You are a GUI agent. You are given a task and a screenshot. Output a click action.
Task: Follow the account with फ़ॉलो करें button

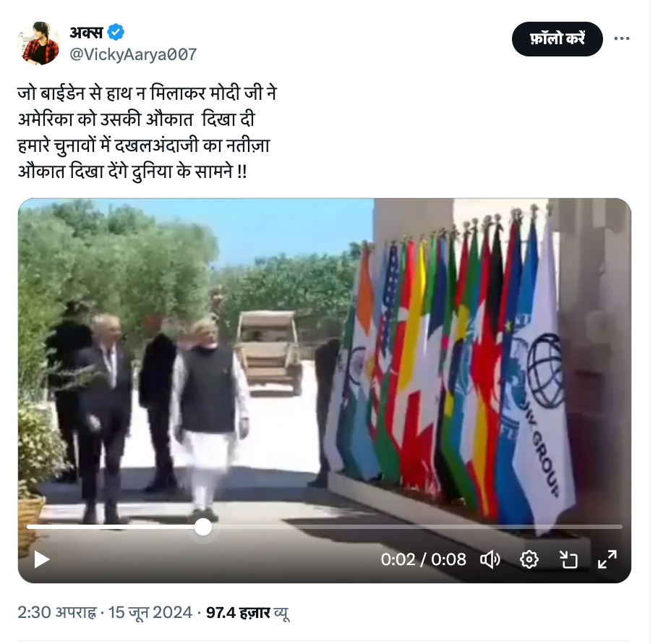click(x=557, y=39)
